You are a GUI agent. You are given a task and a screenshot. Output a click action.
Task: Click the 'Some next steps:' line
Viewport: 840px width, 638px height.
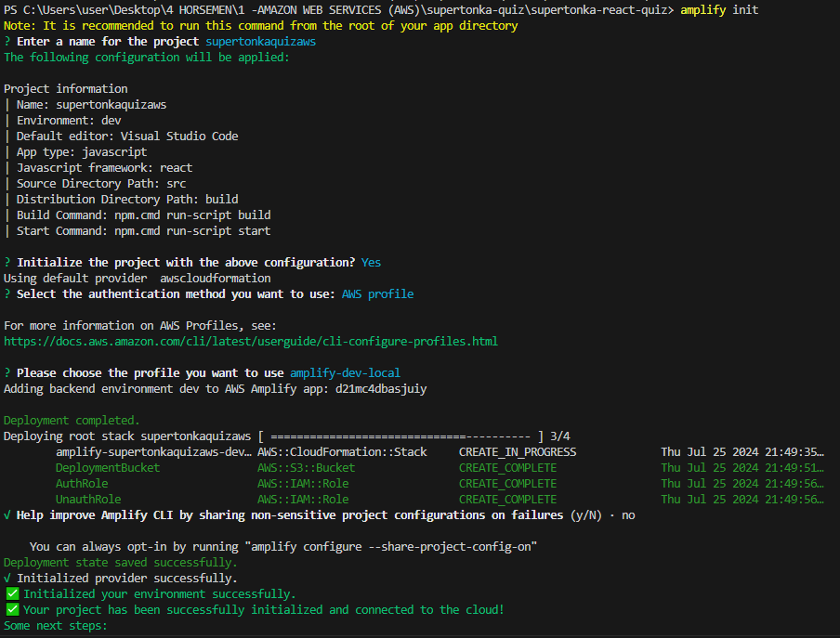click(x=55, y=626)
